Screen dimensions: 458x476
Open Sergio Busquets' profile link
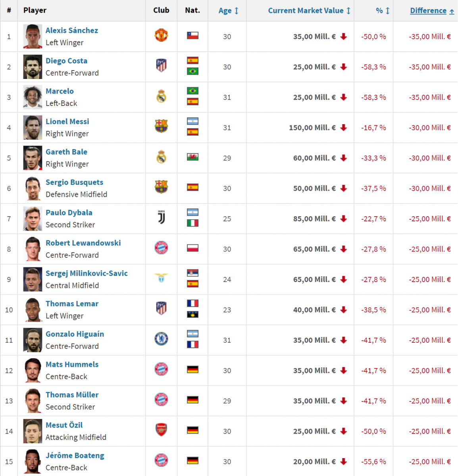(74, 182)
